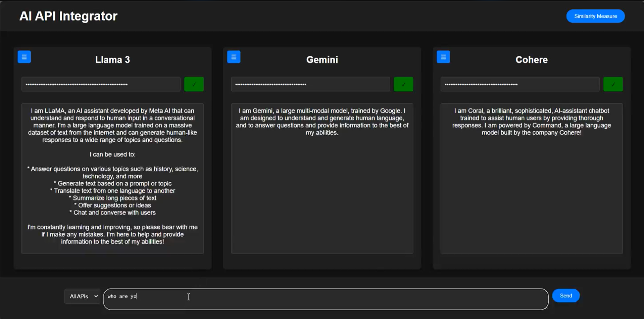Click the 'I can be used to:' line
644x319 pixels.
112,154
